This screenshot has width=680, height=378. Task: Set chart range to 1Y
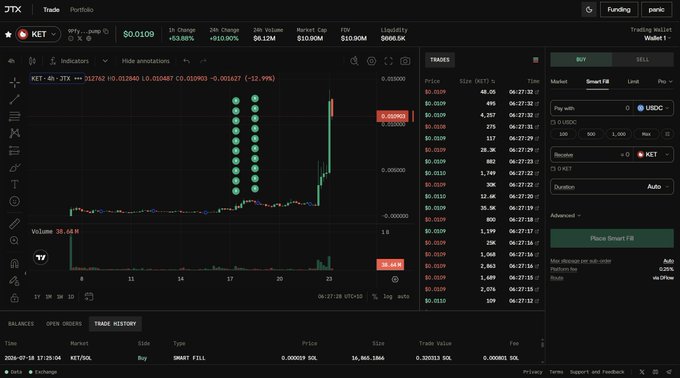coord(37,297)
